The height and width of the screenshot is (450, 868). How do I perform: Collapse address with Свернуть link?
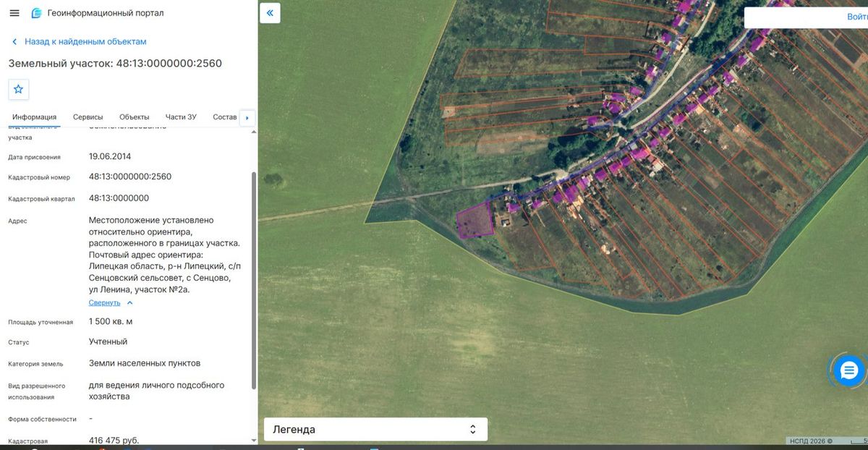(x=111, y=302)
